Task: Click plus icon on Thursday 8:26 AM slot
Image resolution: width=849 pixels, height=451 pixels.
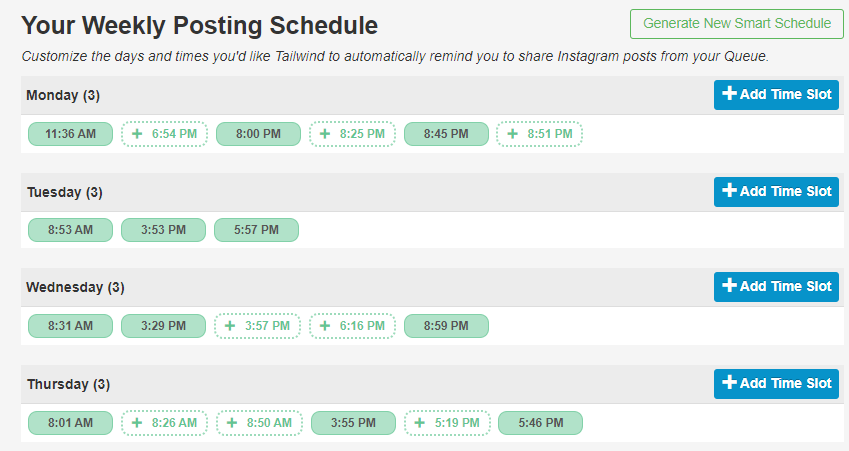Action: pyautogui.click(x=137, y=423)
